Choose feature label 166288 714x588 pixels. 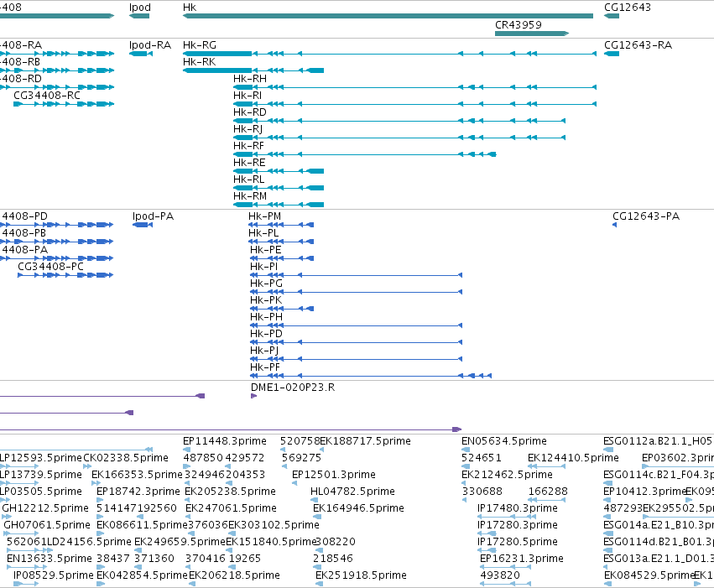tap(548, 492)
